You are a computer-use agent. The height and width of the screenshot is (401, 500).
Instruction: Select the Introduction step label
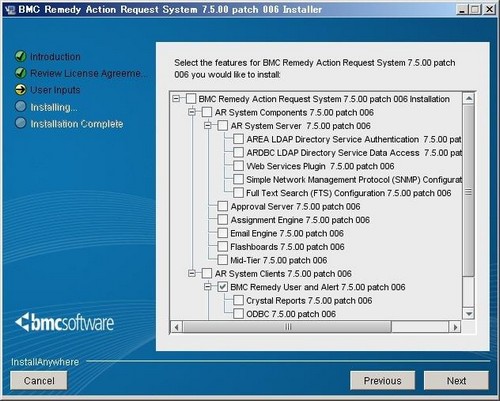coord(55,57)
